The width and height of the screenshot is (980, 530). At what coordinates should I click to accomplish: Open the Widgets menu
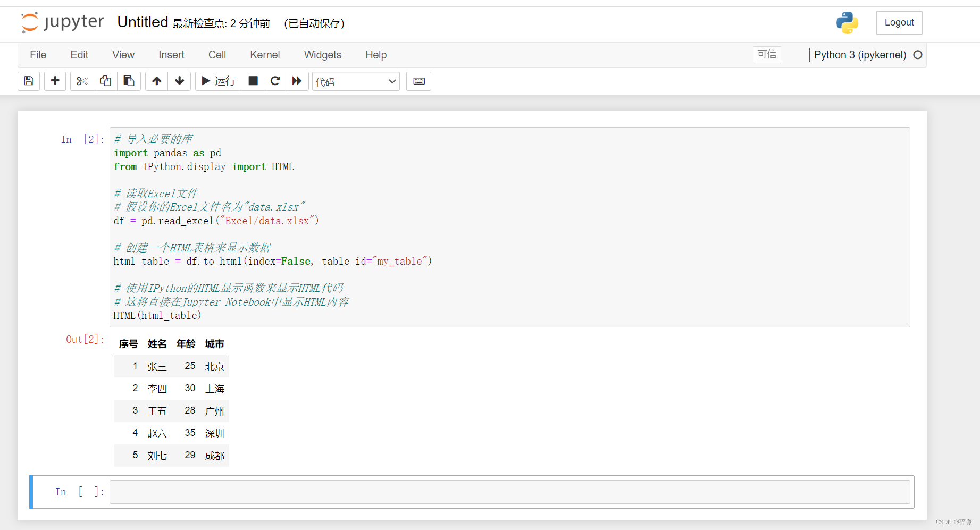(x=322, y=55)
